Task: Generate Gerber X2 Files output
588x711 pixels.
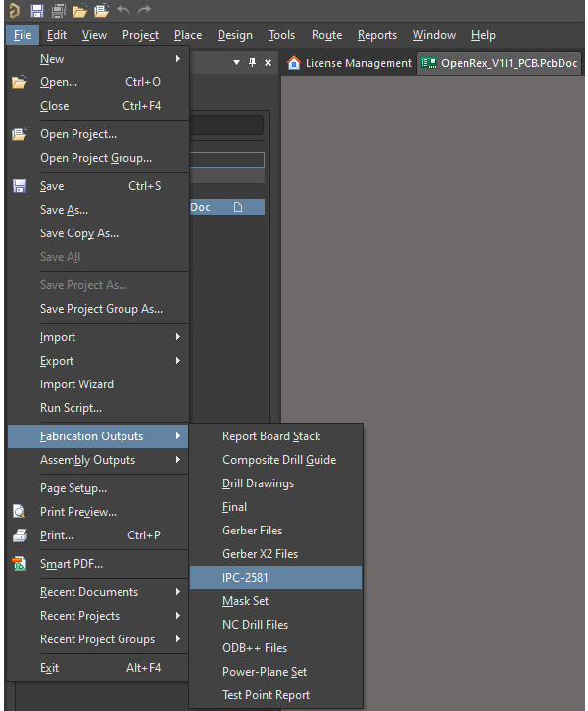Action: click(x=276, y=554)
